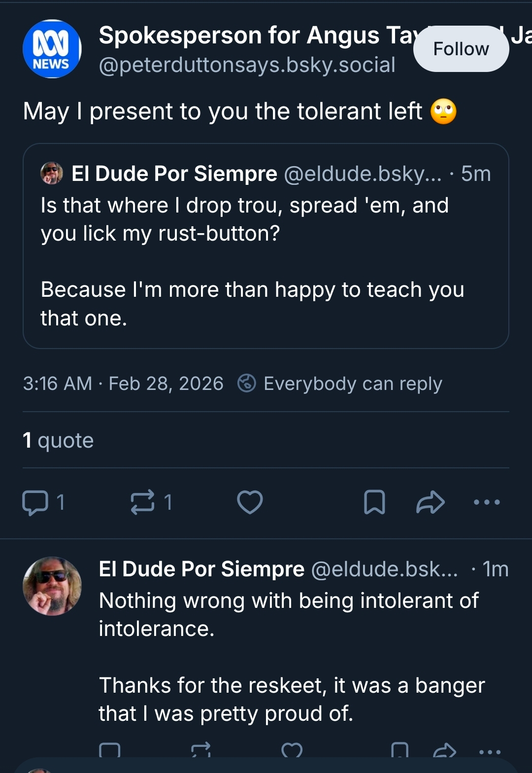Repost the main post
The height and width of the screenshot is (773, 532).
[x=142, y=502]
